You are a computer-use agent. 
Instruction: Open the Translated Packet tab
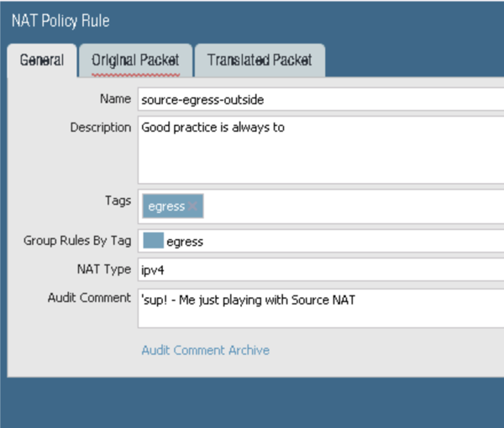(260, 60)
